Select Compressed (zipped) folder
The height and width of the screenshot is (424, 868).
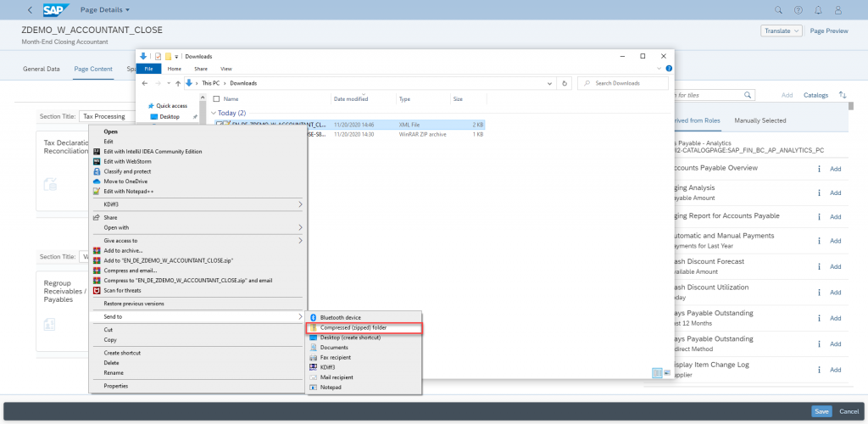point(364,327)
